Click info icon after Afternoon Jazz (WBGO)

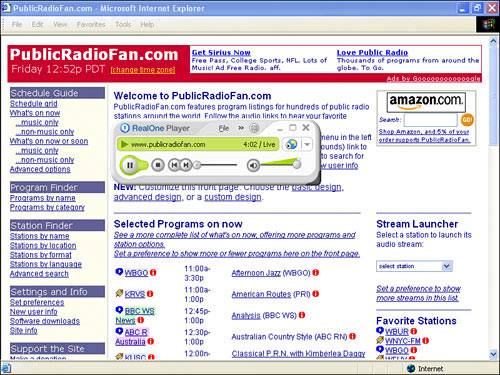316,273
